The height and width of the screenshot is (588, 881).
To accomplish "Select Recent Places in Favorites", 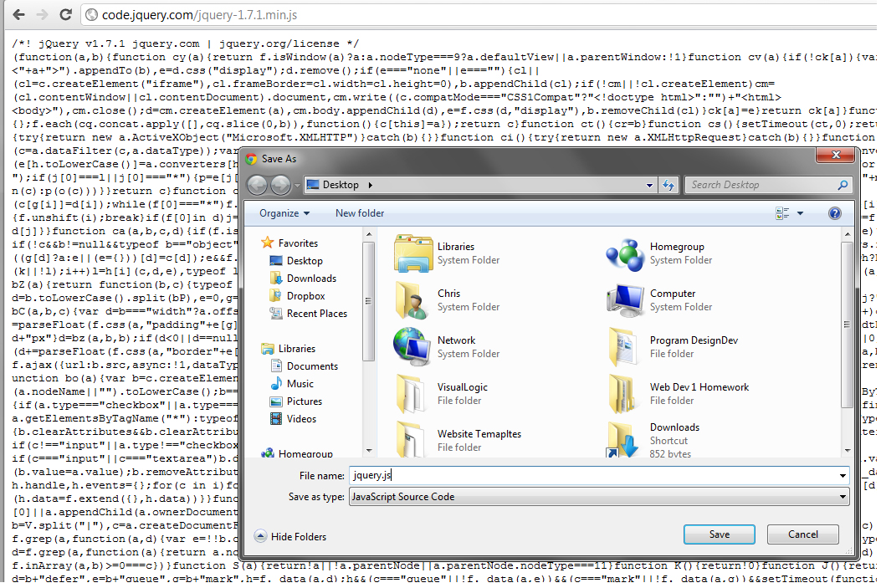I will 316,314.
